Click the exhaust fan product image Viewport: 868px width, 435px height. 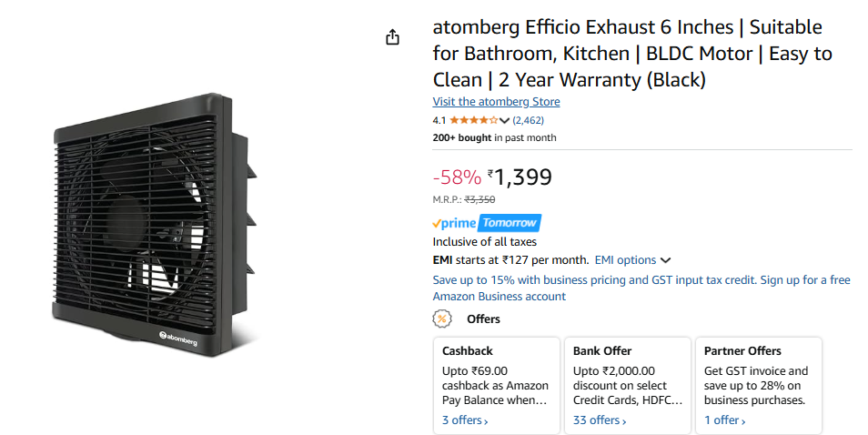point(155,224)
